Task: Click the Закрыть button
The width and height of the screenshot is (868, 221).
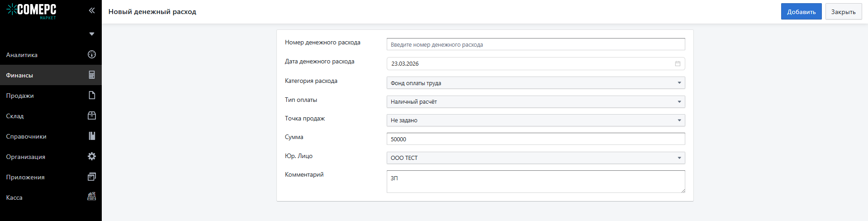Action: click(843, 12)
